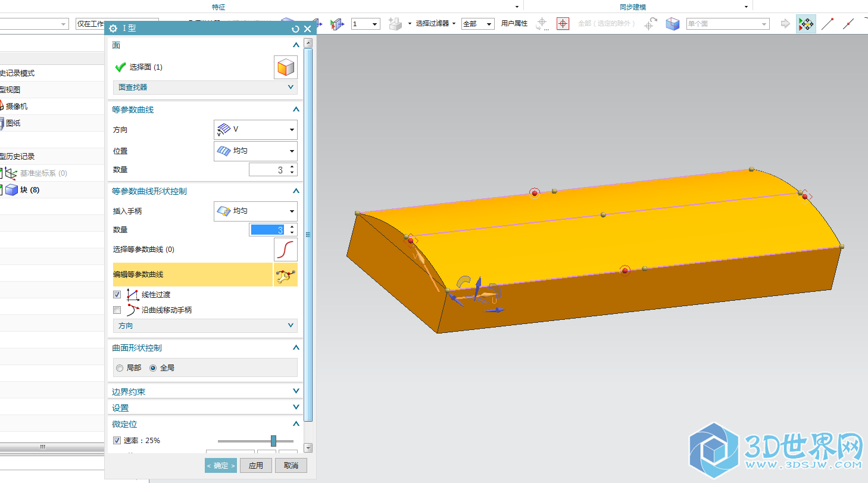Toggle the 沿曲线移动手柄 checkbox
Viewport: 868px width, 483px height.
pos(117,310)
